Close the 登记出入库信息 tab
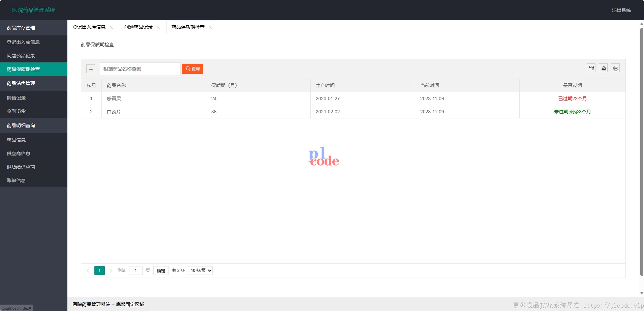Image resolution: width=644 pixels, height=311 pixels. (x=111, y=27)
